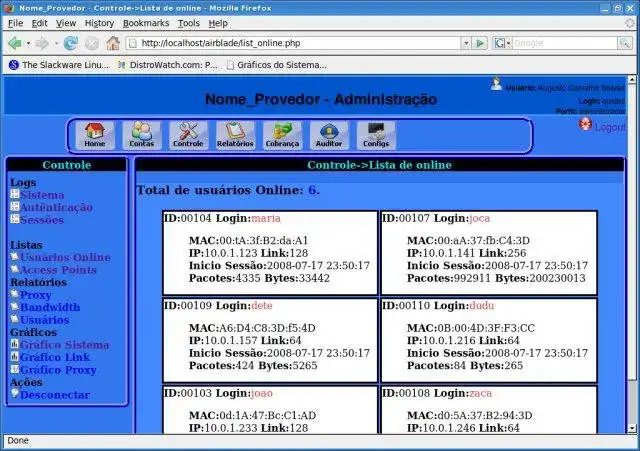Click the Google search box
Screen dimensions: 640x451
[565, 43]
